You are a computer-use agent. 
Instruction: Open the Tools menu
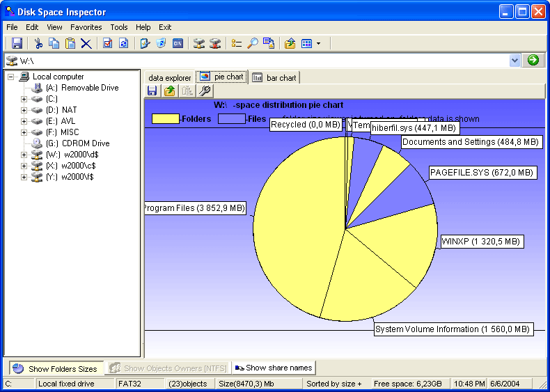(x=119, y=27)
